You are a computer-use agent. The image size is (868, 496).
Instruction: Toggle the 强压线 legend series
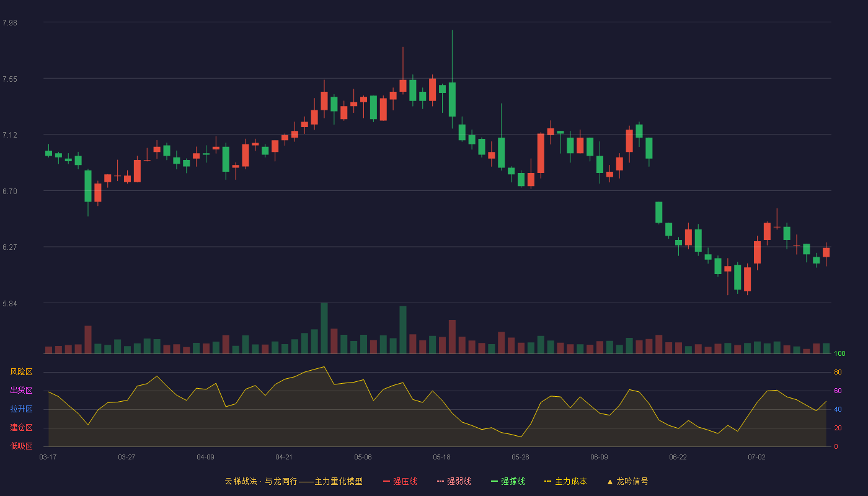400,481
